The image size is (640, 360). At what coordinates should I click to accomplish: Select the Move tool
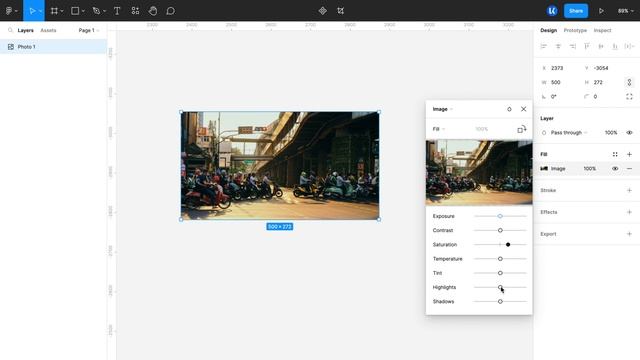(32, 11)
